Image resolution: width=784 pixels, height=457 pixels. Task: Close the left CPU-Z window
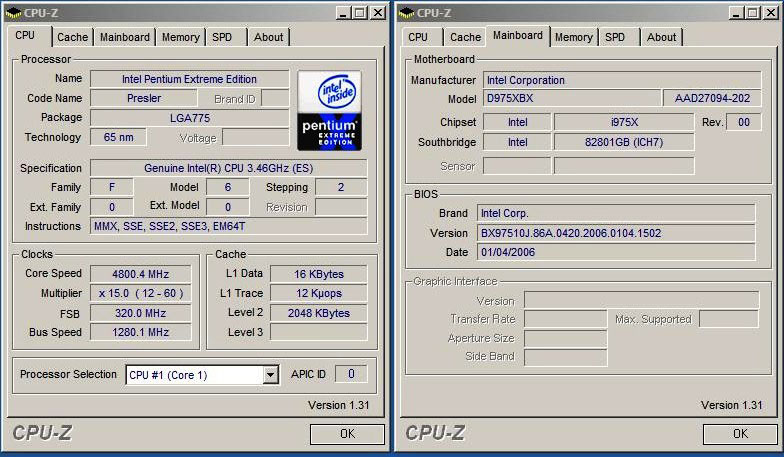coord(378,13)
